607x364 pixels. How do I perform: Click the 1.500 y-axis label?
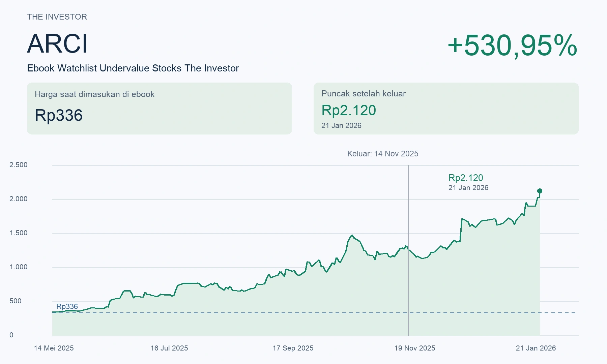pyautogui.click(x=19, y=233)
